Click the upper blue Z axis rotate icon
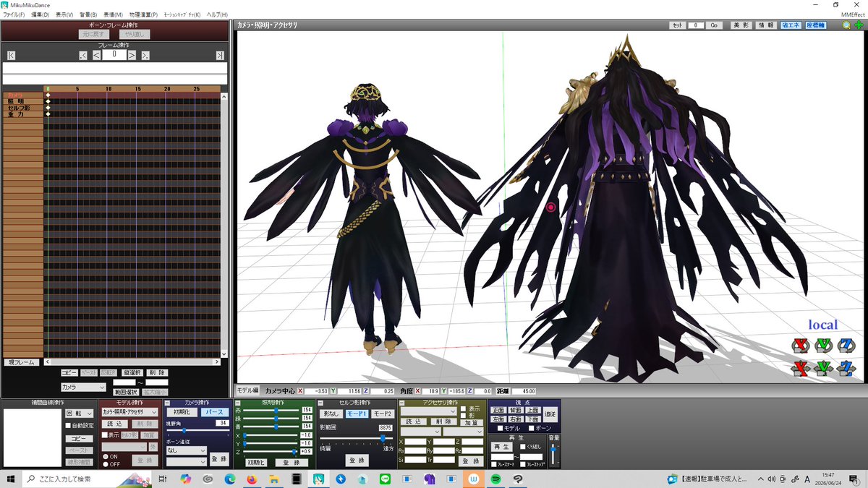 [846, 345]
